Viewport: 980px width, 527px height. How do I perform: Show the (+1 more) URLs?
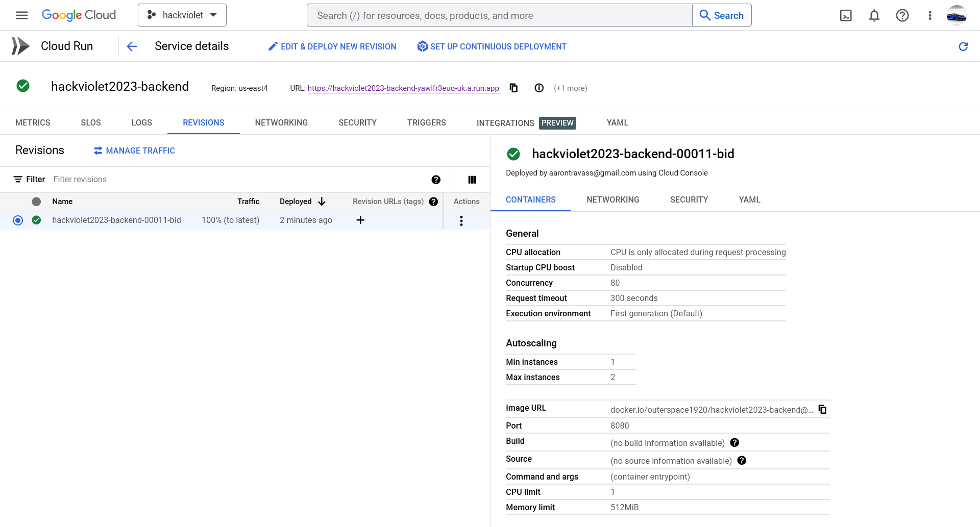click(x=571, y=88)
